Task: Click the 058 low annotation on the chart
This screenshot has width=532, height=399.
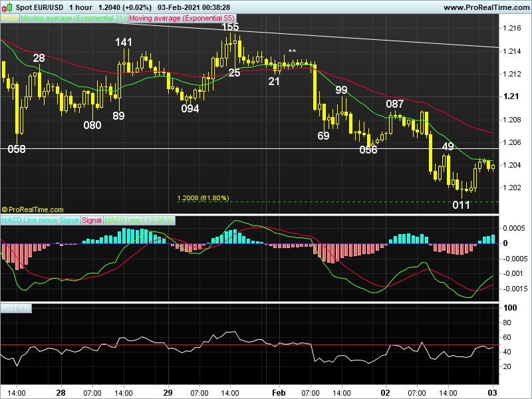Action: [17, 149]
